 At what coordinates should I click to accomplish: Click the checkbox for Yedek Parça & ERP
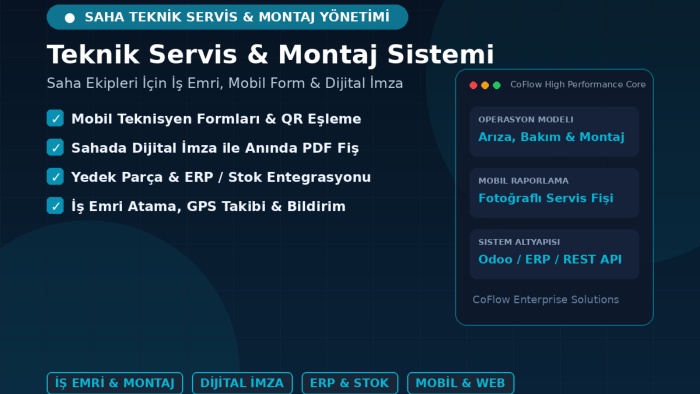pos(55,177)
